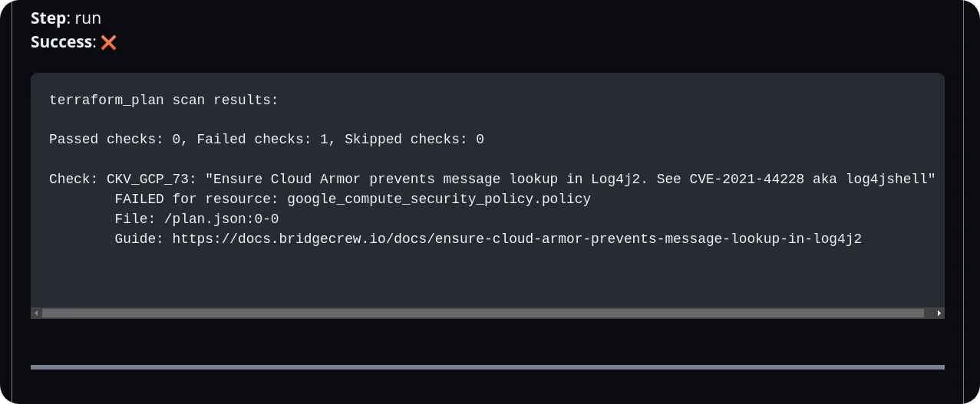
Task: Click the "Skipped checks: 0" text
Action: point(414,140)
